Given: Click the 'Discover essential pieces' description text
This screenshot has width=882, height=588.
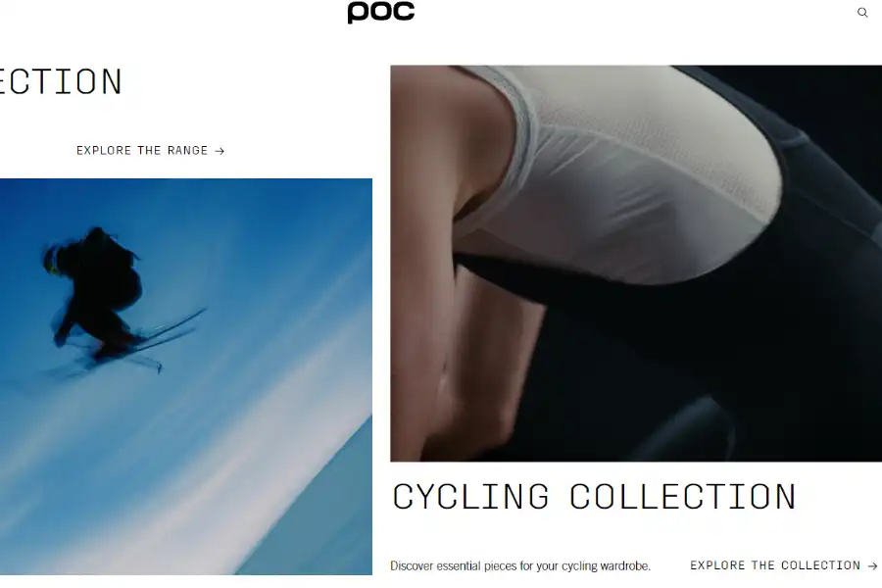Looking at the screenshot, I should pos(520,566).
